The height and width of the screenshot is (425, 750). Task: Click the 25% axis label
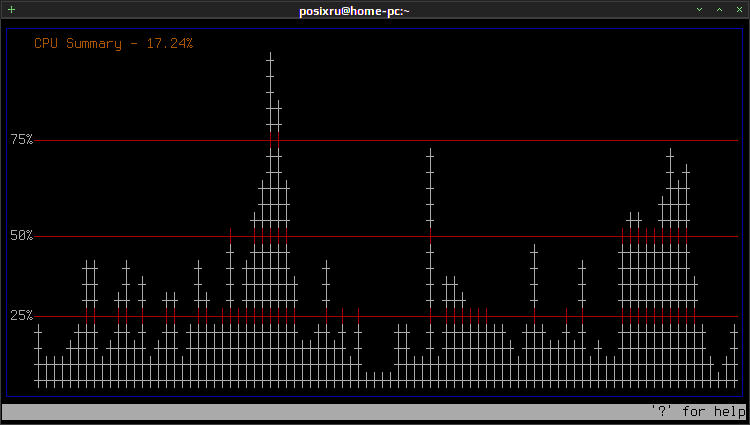pos(22,316)
